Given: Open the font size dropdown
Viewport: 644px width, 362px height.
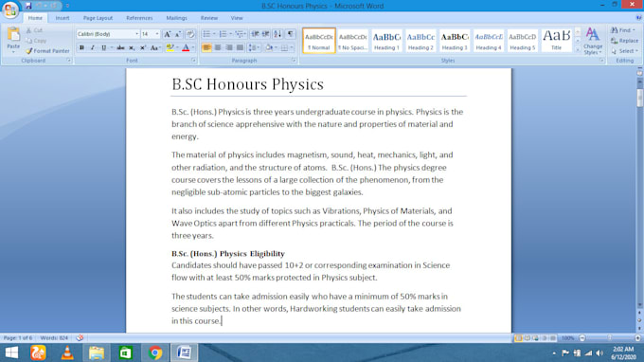Looking at the screenshot, I should click(157, 34).
